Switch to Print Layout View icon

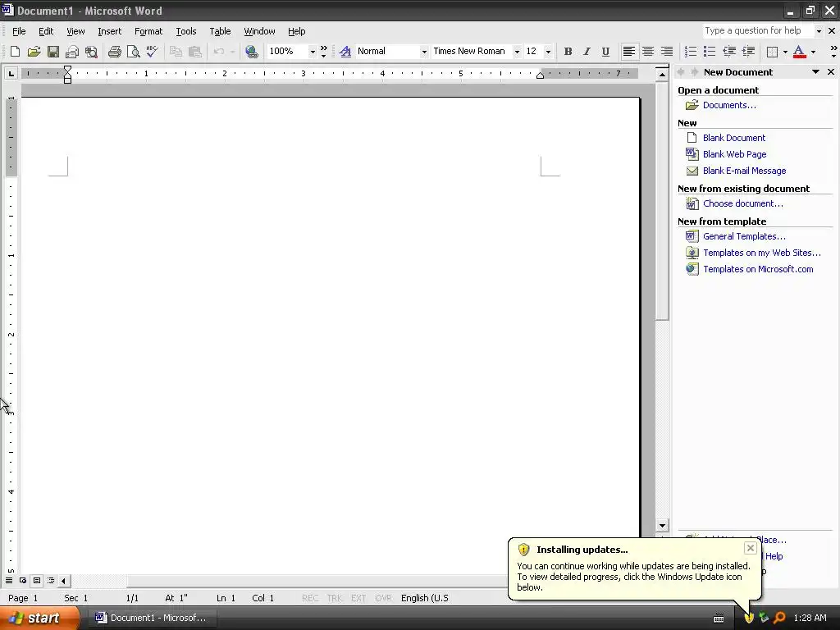[x=36, y=580]
